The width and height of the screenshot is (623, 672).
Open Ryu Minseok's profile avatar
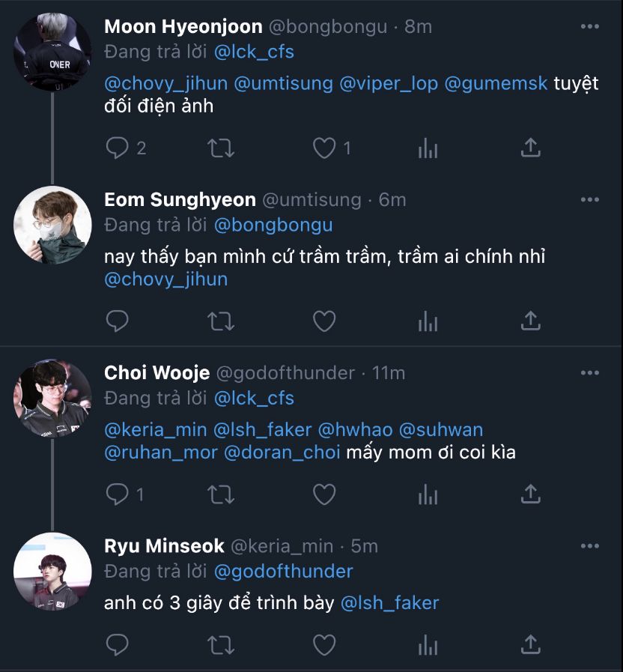point(52,571)
